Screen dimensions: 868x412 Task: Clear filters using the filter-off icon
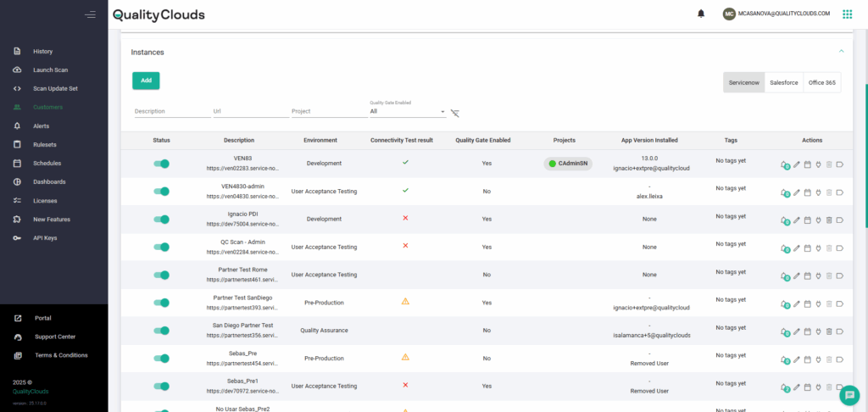455,113
